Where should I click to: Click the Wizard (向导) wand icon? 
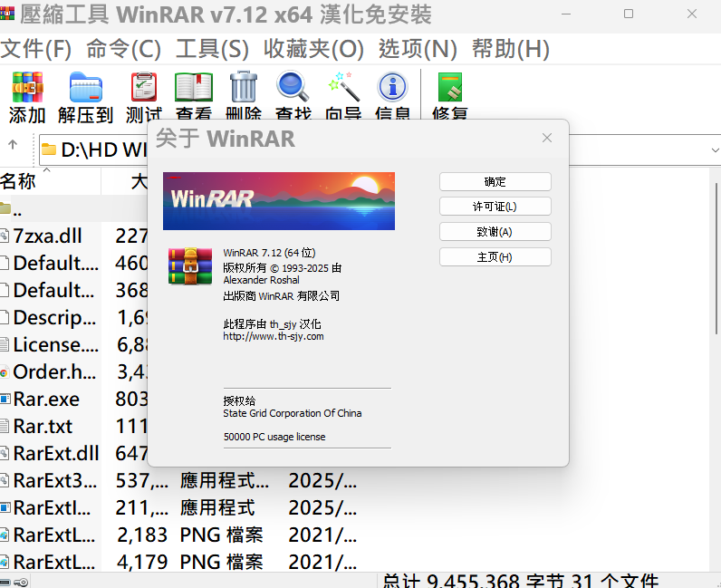[x=343, y=86]
